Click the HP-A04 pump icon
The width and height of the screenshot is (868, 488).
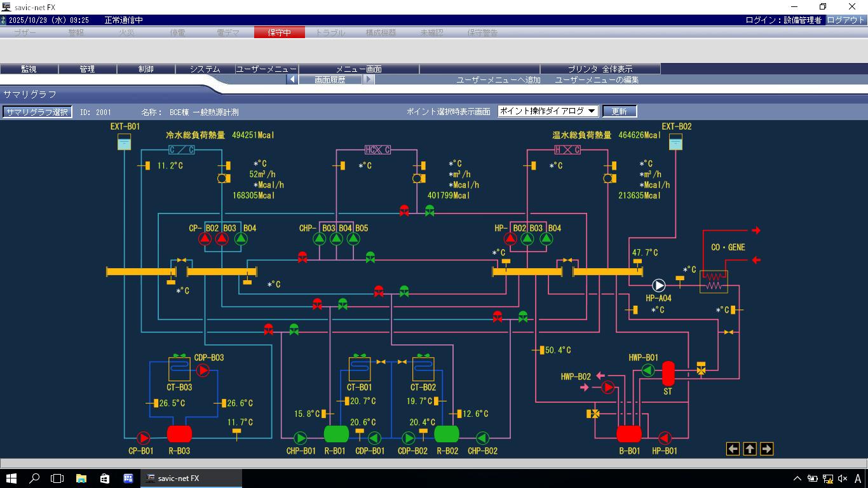click(658, 286)
